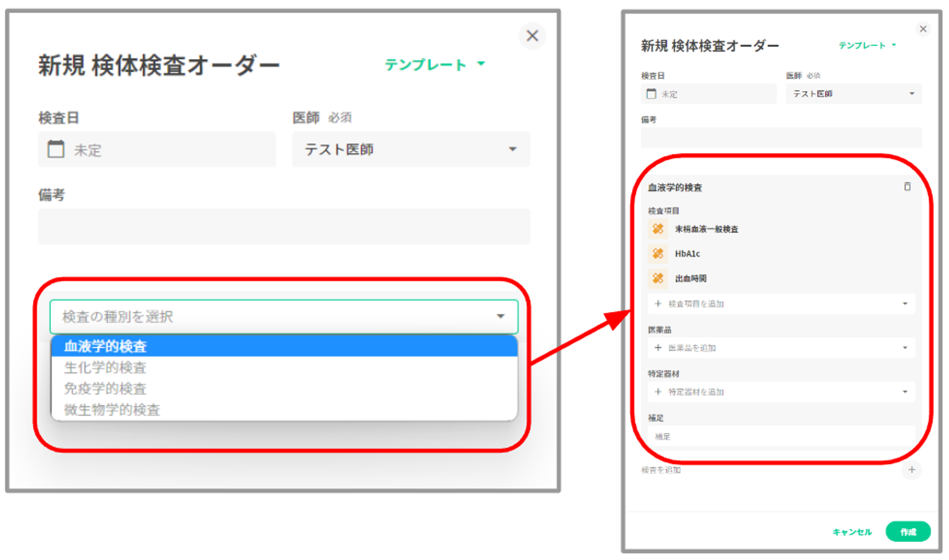Click the calendar icon in left dialog's 検査日 field
This screenshot has width=949, height=560.
click(x=56, y=149)
